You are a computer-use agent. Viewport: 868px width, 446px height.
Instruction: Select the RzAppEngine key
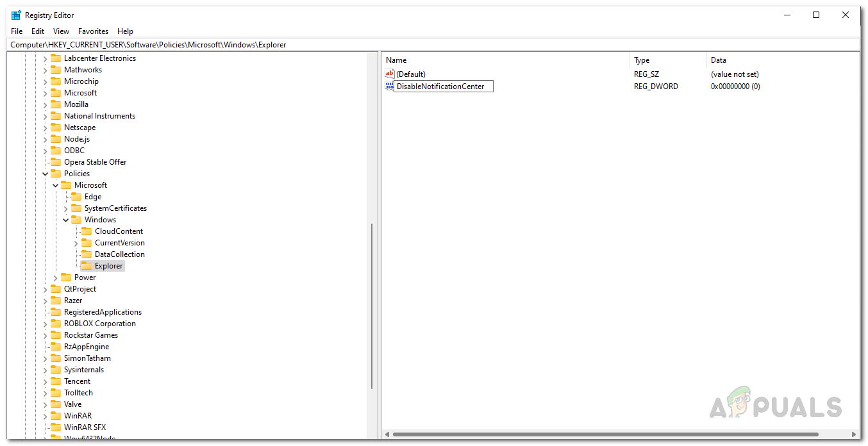(x=87, y=347)
